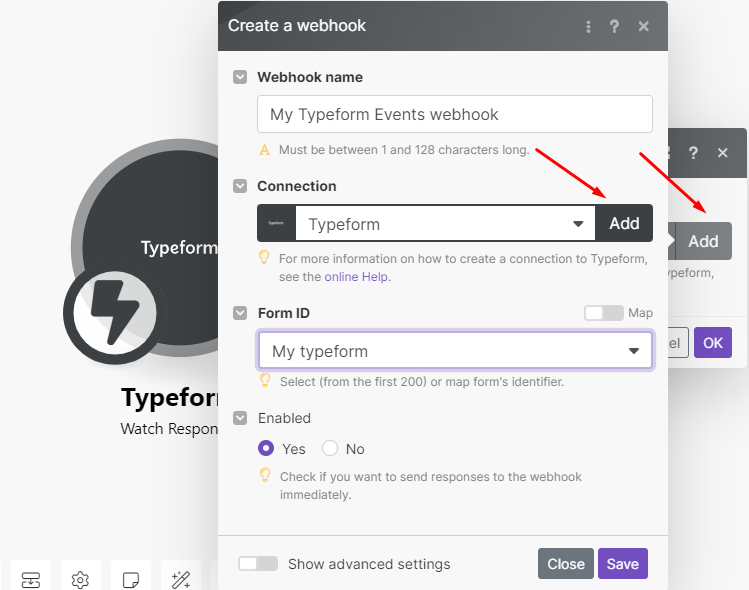The height and width of the screenshot is (590, 749).
Task: Click the magic wand auto-align icon
Action: [181, 579]
